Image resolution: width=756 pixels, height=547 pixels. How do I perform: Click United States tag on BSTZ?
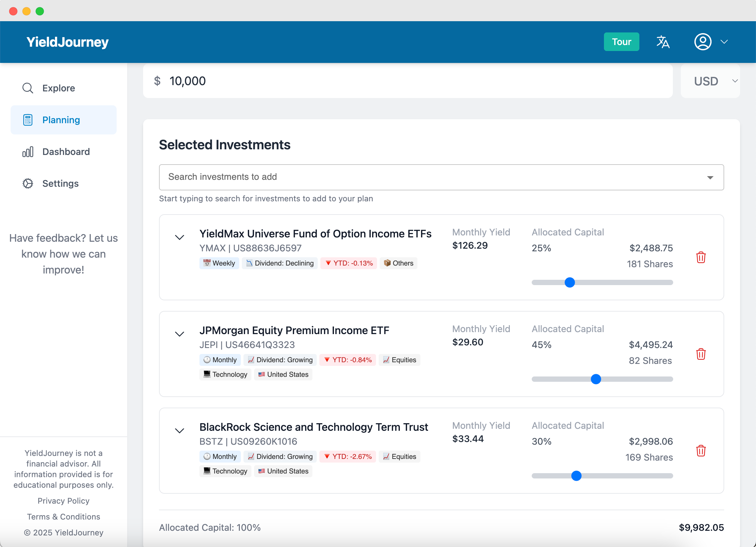pos(283,471)
